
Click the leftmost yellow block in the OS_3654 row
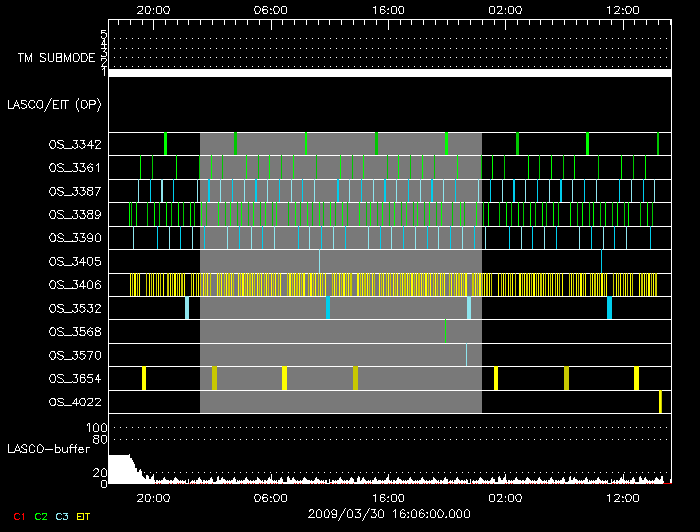[144, 378]
